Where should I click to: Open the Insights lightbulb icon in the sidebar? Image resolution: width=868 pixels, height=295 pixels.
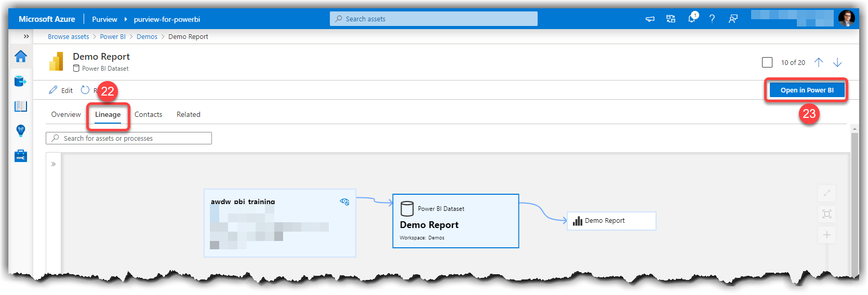[21, 130]
